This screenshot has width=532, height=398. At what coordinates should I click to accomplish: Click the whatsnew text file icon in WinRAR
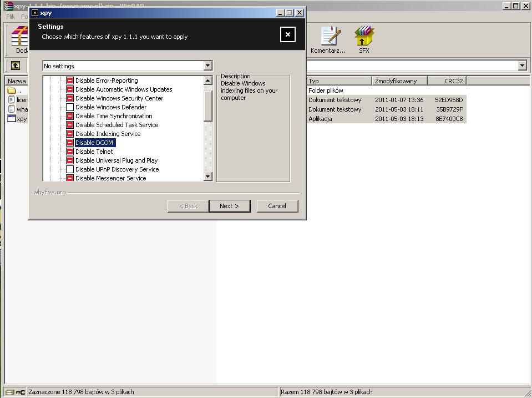12,109
